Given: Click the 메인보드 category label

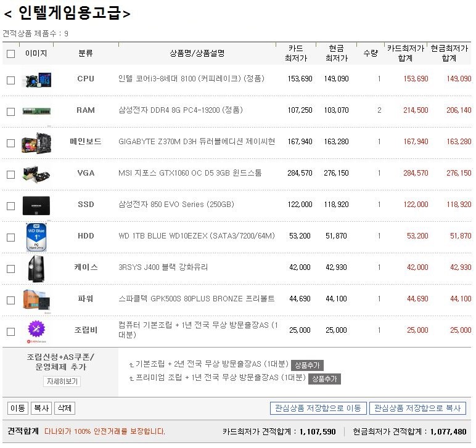Looking at the screenshot, I should 86,142.
